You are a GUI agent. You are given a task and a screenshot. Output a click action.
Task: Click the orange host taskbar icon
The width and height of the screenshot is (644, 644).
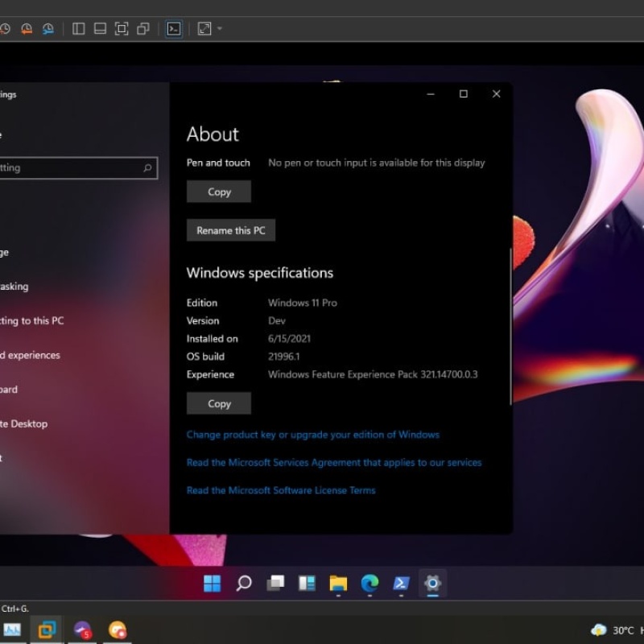click(x=118, y=630)
